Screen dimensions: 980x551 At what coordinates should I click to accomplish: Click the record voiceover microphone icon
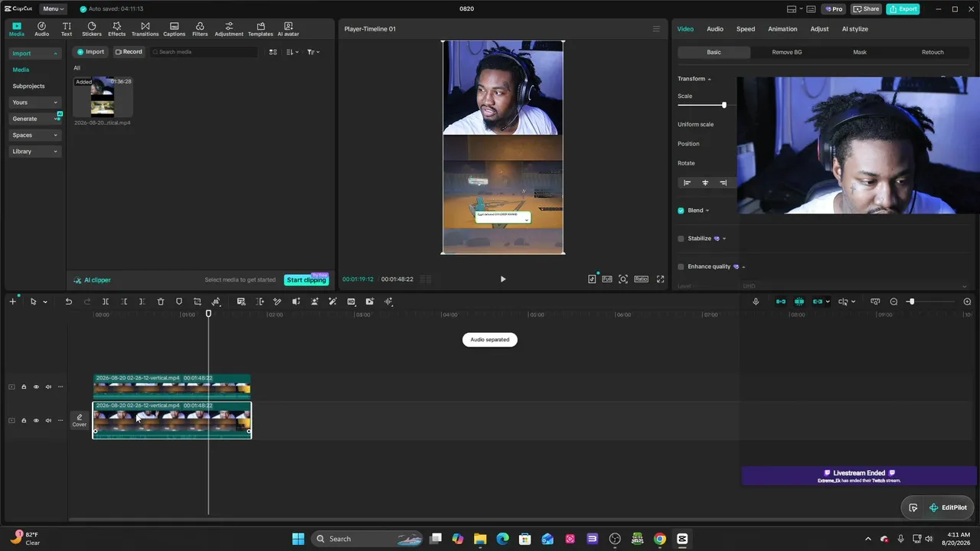pyautogui.click(x=756, y=302)
